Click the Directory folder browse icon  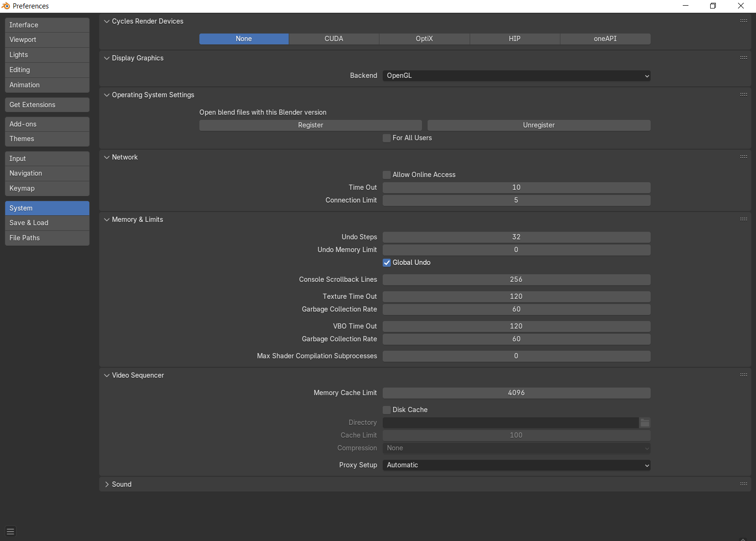pos(645,423)
